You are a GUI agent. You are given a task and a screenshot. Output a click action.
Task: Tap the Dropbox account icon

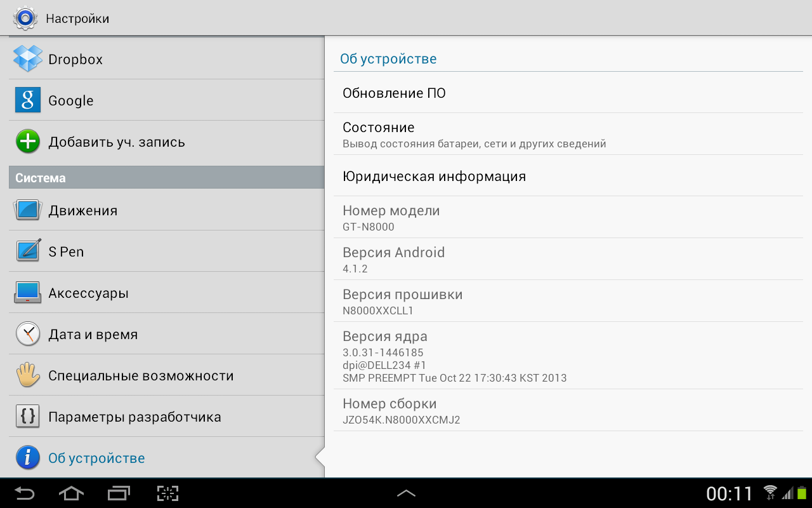click(28, 59)
